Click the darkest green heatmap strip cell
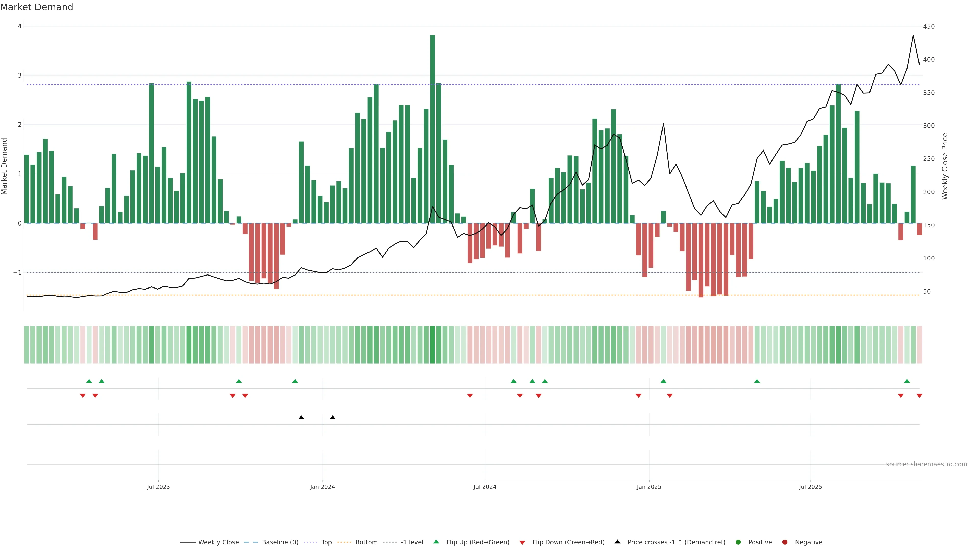 click(432, 345)
